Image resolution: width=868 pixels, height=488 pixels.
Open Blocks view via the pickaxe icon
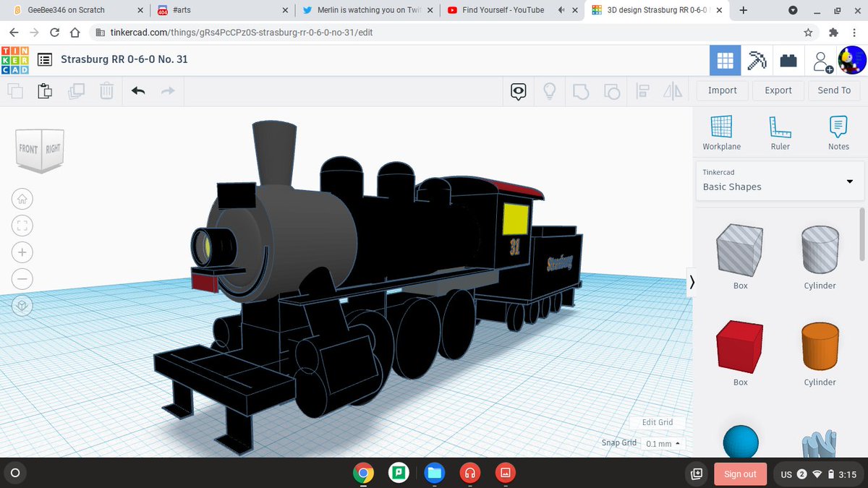tap(757, 60)
